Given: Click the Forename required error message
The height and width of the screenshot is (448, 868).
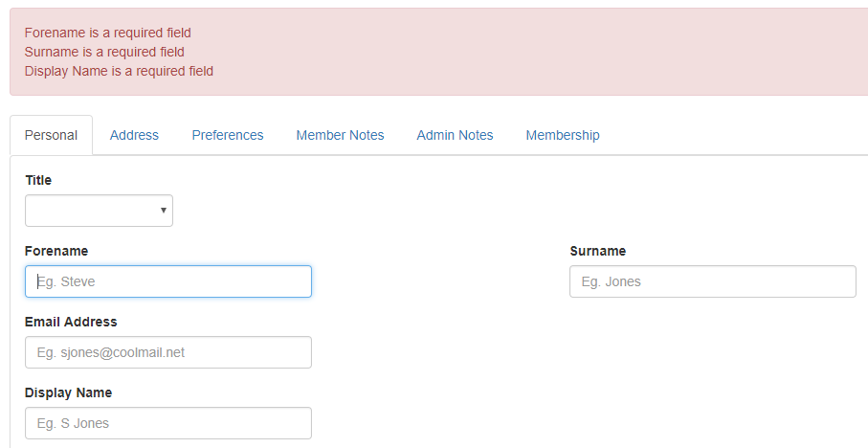Looking at the screenshot, I should pyautogui.click(x=108, y=33).
